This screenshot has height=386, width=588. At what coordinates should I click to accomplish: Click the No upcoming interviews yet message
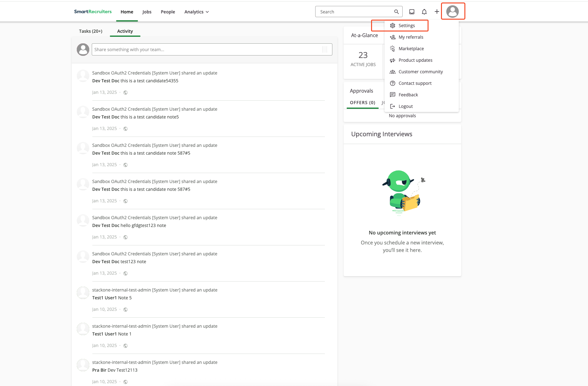[402, 233]
